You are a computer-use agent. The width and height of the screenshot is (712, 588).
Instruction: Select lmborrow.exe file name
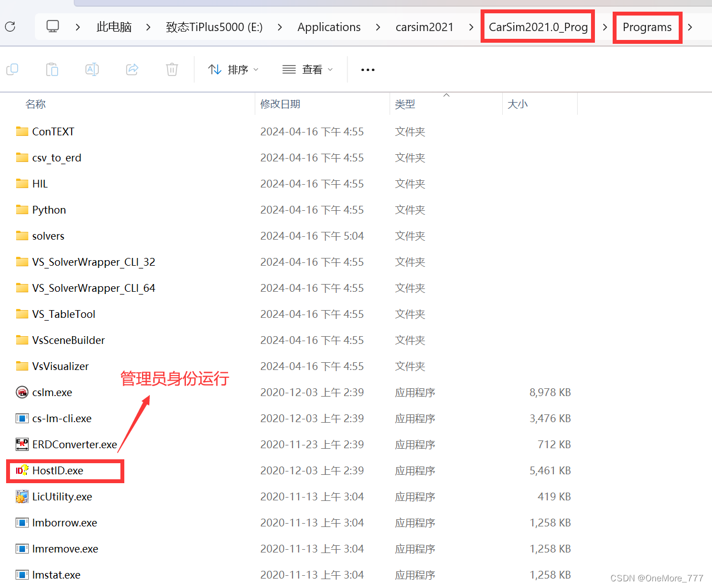(x=64, y=523)
